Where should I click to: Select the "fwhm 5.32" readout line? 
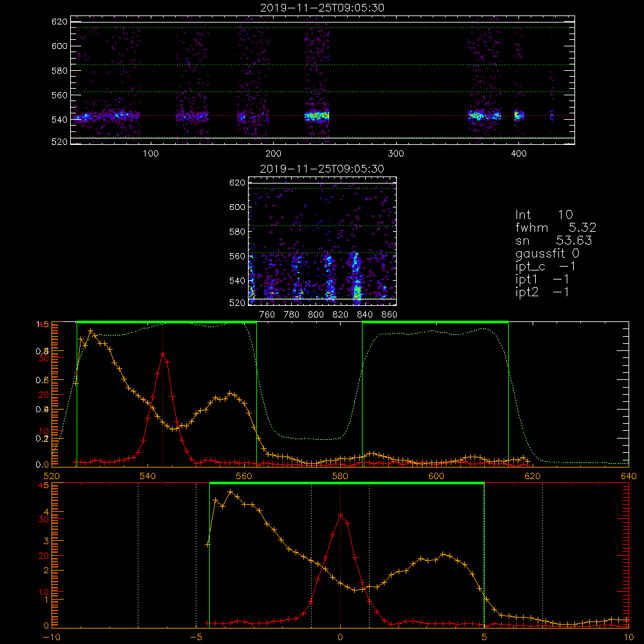(556, 227)
